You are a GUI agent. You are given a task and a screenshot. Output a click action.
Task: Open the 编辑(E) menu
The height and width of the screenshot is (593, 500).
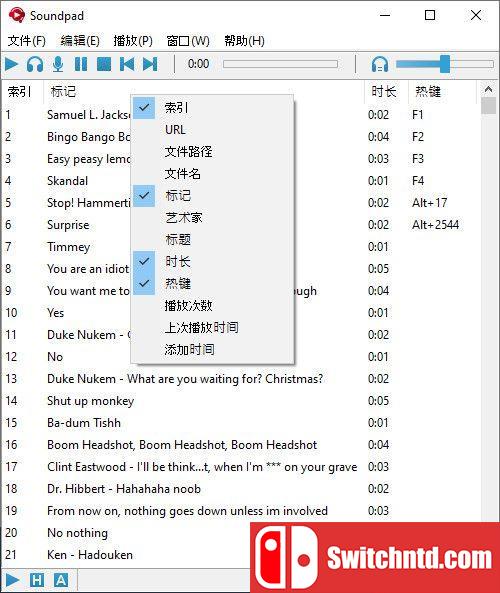click(80, 40)
